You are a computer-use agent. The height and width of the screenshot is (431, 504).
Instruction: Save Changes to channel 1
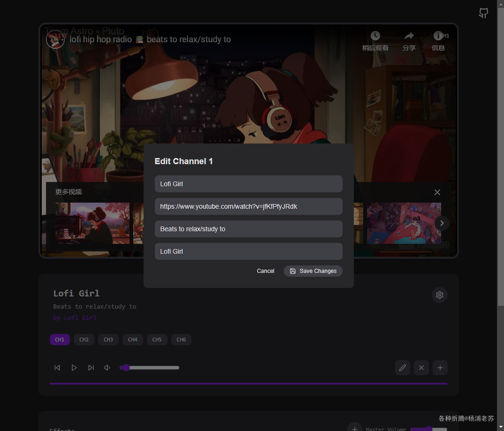tap(313, 271)
